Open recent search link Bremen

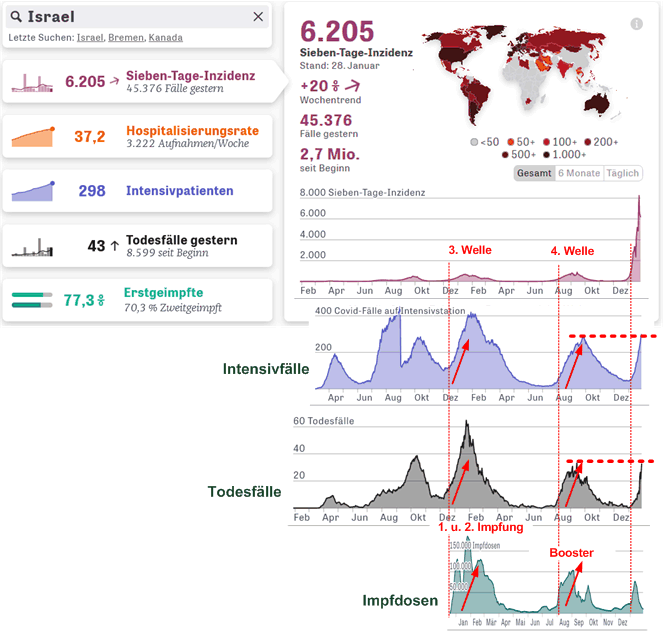[125, 38]
